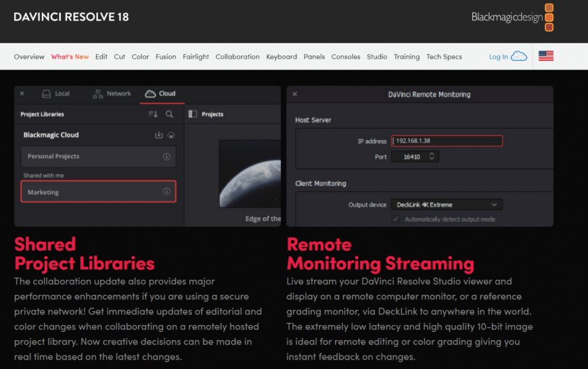Click the Shared Project Libraries heading
Image resolution: width=588 pixels, height=369 pixels.
pos(85,253)
